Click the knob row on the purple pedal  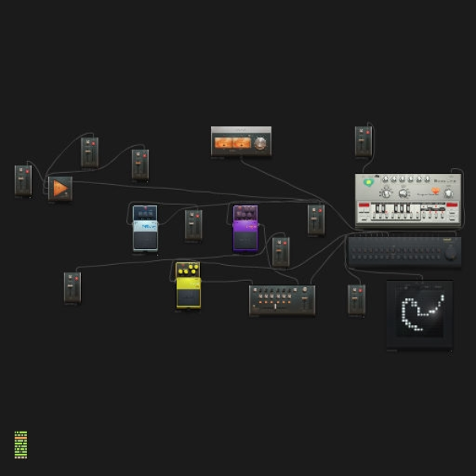point(245,212)
